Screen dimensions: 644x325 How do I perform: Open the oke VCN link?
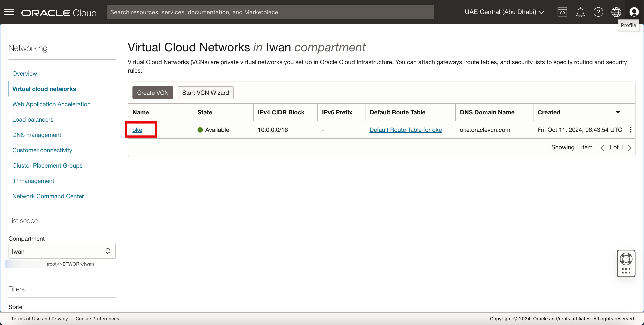coord(137,130)
